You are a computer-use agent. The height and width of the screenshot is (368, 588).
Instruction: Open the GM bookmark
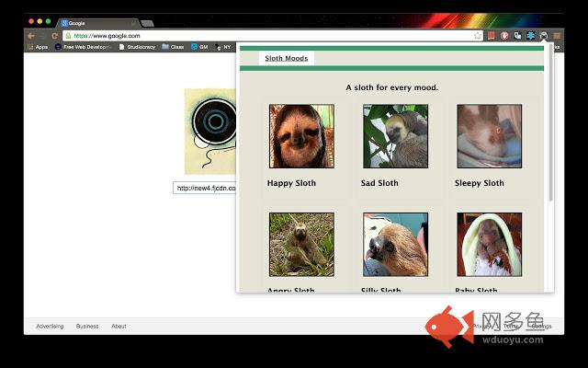pos(199,47)
